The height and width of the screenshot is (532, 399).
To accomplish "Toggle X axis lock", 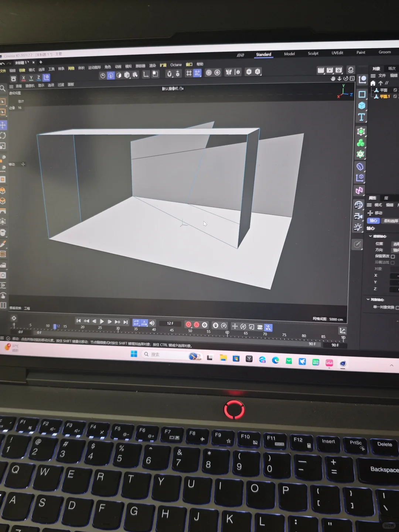I will pyautogui.click(x=24, y=78).
